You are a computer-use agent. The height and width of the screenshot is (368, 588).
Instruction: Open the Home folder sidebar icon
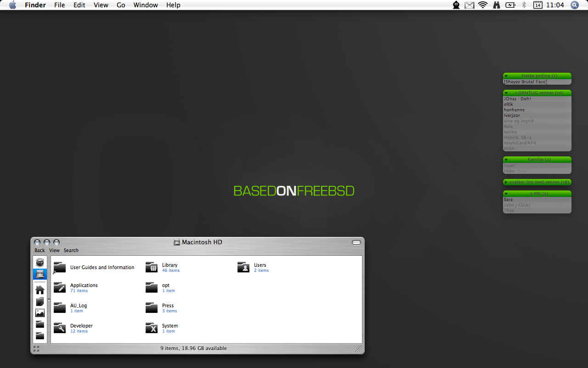tap(40, 290)
